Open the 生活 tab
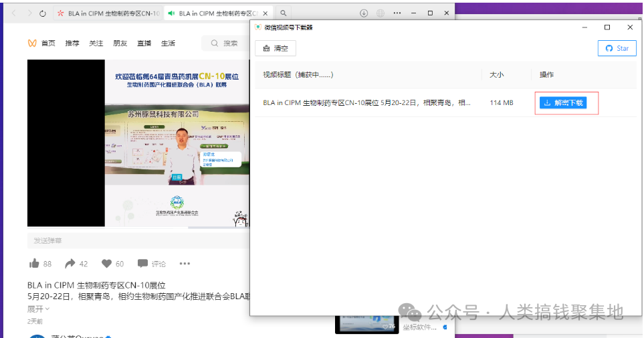644x338 pixels. [x=168, y=44]
